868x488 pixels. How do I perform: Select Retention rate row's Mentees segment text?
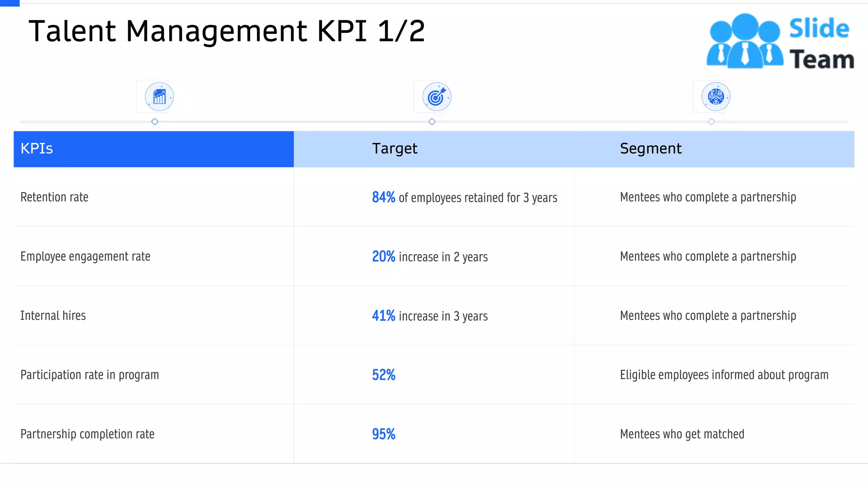708,197
